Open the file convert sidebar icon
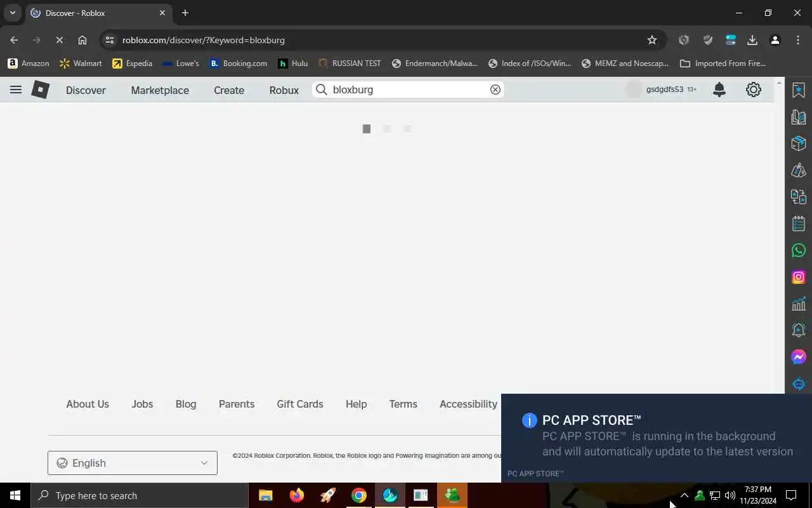The height and width of the screenshot is (508, 812). coord(799,197)
